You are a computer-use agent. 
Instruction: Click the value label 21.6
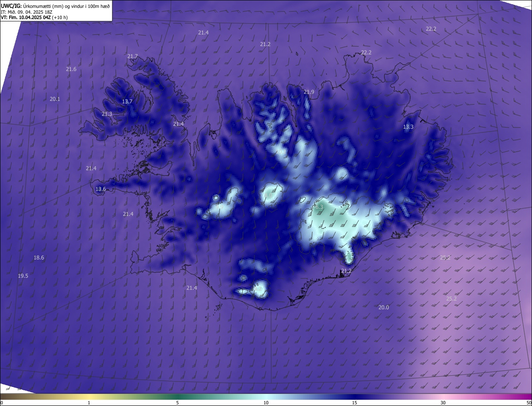(71, 69)
